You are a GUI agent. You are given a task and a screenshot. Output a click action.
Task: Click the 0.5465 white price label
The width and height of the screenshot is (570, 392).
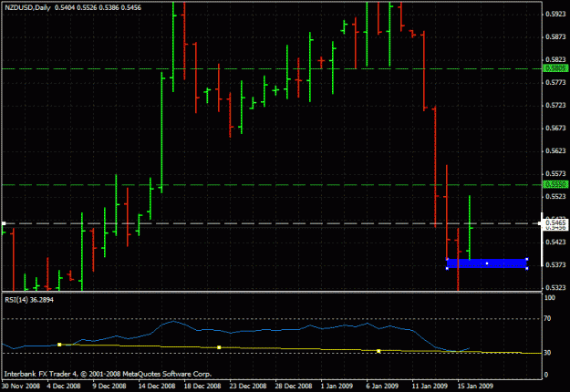point(555,222)
